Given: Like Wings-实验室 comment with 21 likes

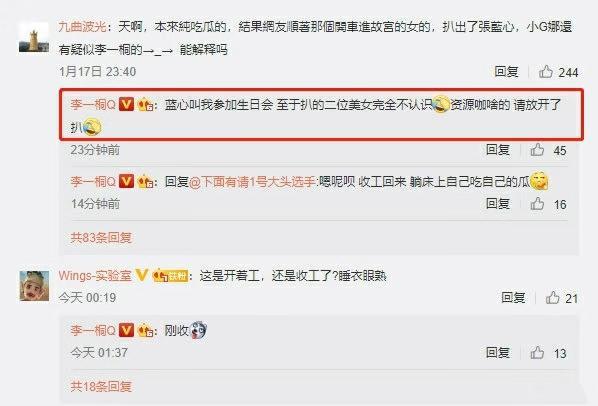Looking at the screenshot, I should [553, 297].
